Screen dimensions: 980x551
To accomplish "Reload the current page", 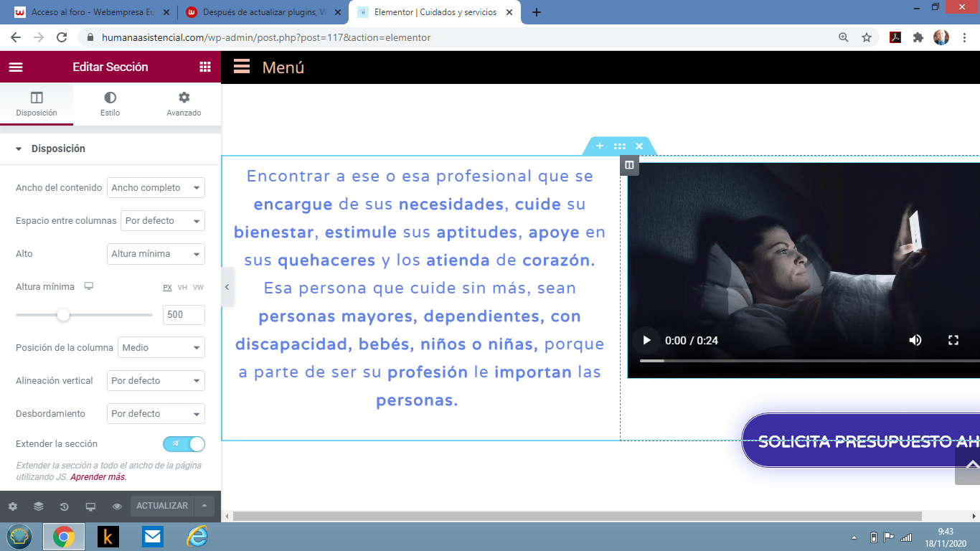I will [x=62, y=37].
